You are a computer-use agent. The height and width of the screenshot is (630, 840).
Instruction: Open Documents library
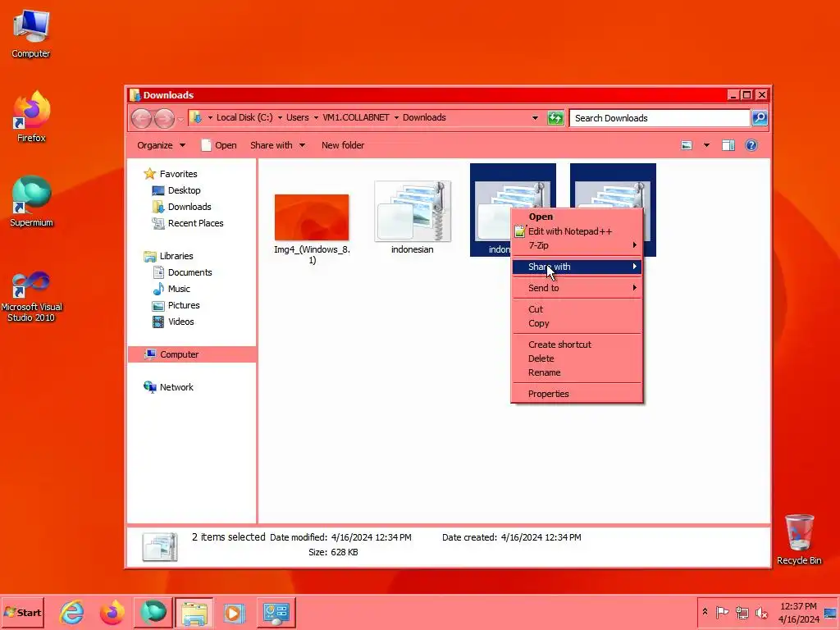click(x=183, y=272)
